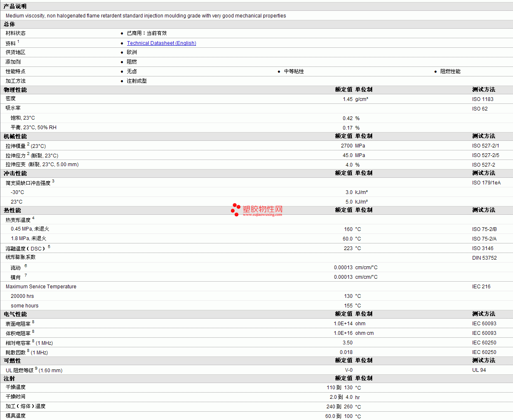This screenshot has height=420, width=513.
Task: Select the UL flame rating value V-0
Action: click(349, 370)
